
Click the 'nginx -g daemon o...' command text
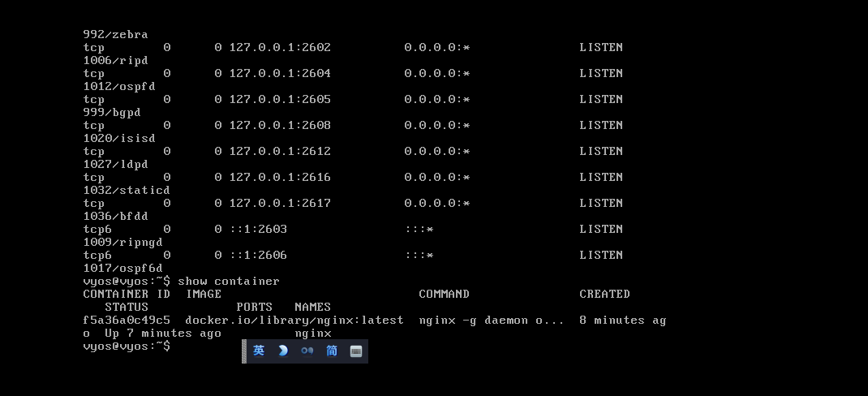point(491,320)
